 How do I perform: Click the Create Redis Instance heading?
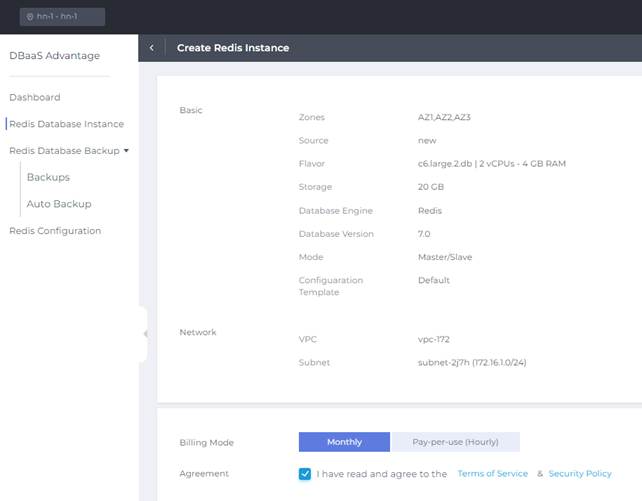coord(233,48)
